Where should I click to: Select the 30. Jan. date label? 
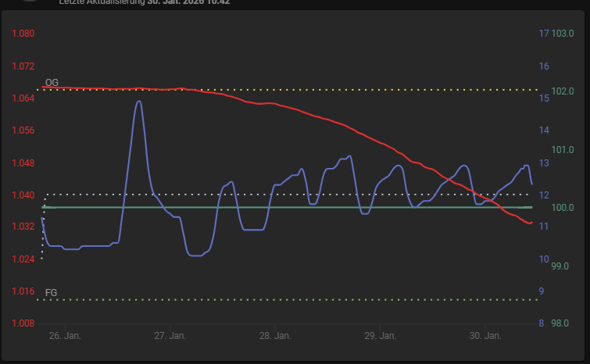point(485,336)
